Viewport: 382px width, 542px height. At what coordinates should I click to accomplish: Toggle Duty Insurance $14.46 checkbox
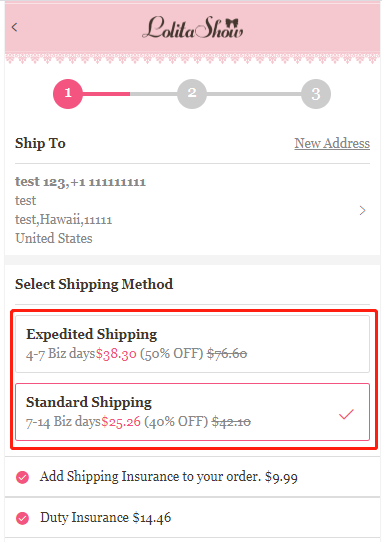22,518
